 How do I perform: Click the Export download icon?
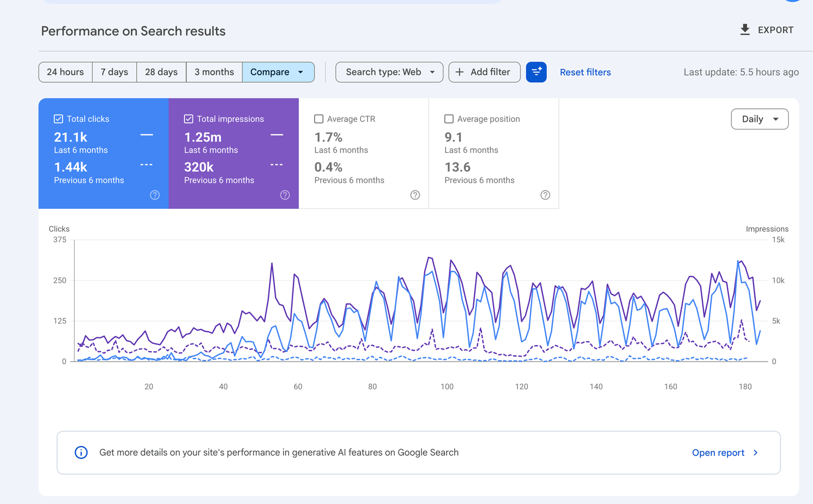pos(745,29)
